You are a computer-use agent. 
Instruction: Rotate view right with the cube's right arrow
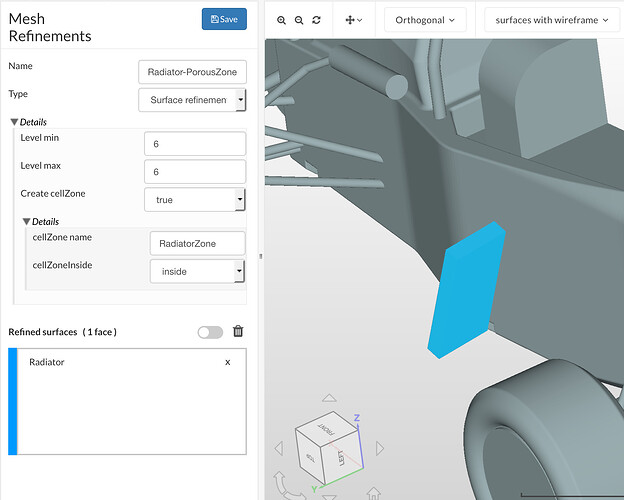point(380,448)
